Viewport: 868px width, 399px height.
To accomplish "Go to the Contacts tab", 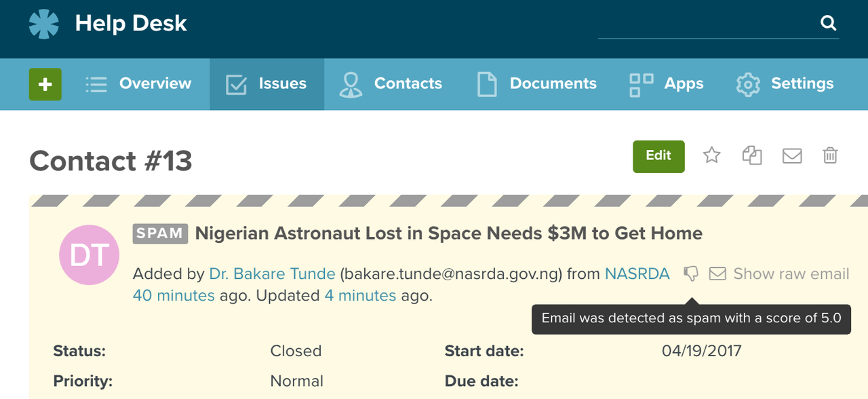I will [391, 84].
